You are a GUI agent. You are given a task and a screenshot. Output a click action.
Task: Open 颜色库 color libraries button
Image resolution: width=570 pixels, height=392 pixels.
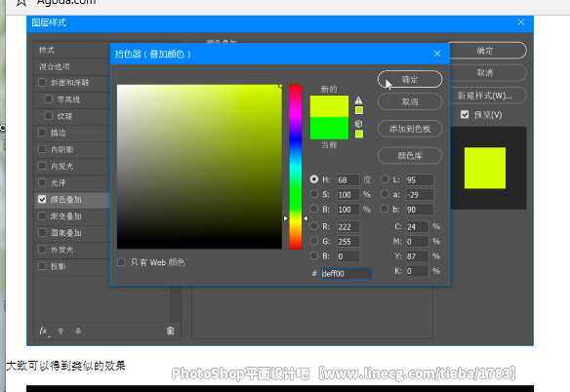[x=410, y=155]
